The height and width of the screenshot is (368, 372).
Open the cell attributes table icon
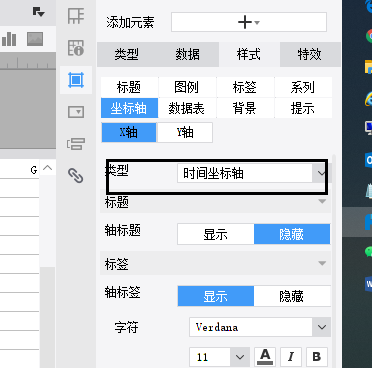76,48
